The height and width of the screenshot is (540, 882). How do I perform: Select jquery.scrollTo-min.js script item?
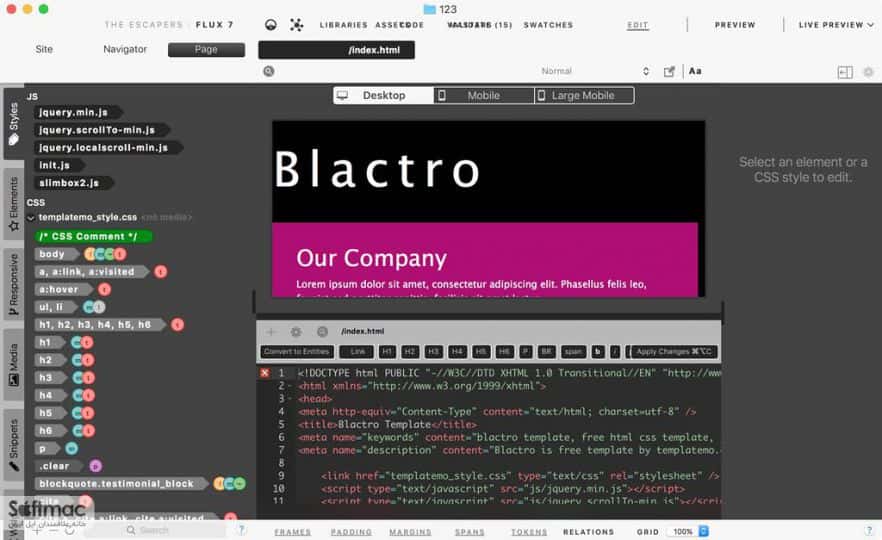point(100,130)
